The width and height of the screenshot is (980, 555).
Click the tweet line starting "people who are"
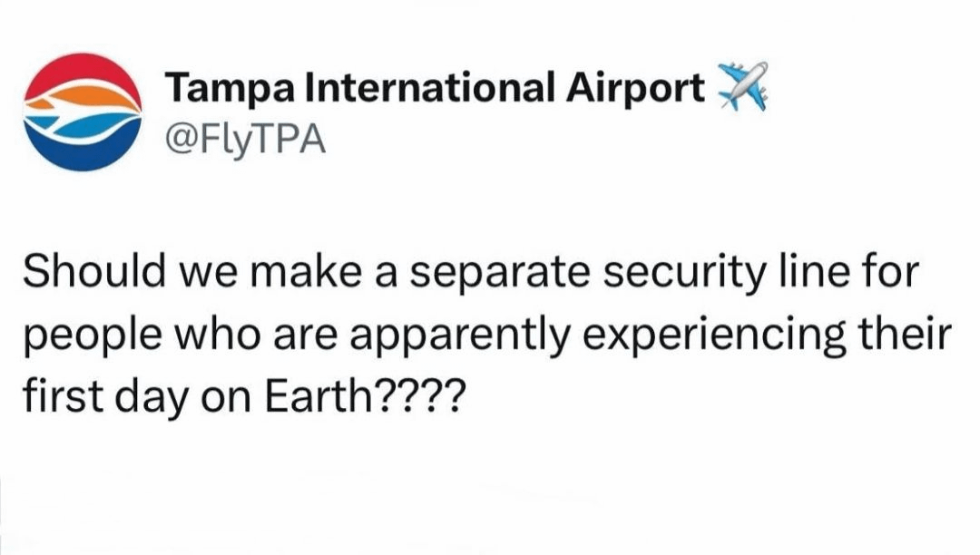click(x=487, y=336)
